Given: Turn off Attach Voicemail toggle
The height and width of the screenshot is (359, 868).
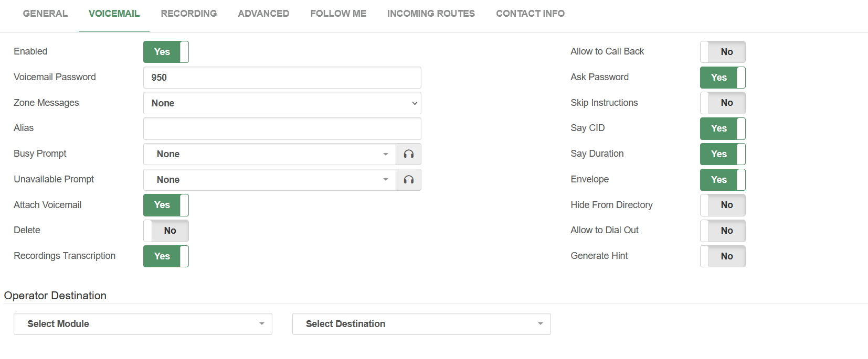Looking at the screenshot, I should pyautogui.click(x=166, y=205).
